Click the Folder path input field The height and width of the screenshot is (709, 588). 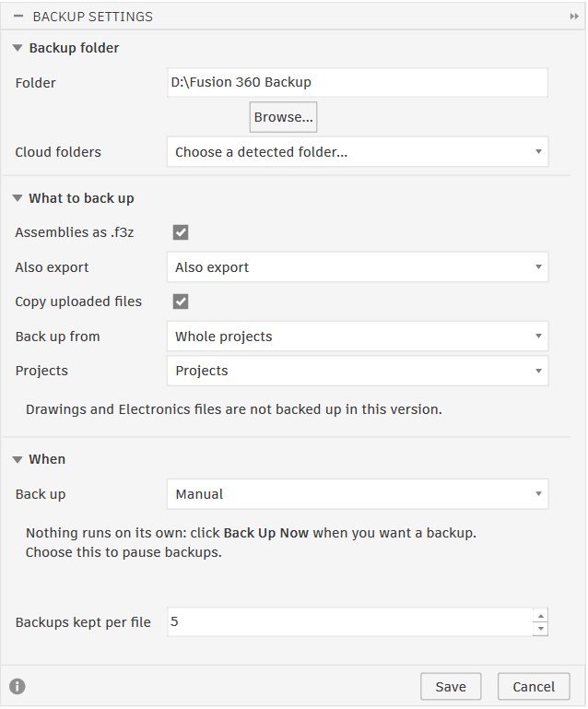click(x=358, y=82)
